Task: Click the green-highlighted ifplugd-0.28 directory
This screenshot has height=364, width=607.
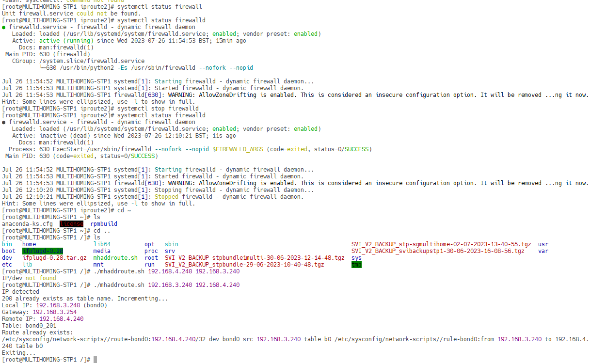Action: click(x=43, y=251)
